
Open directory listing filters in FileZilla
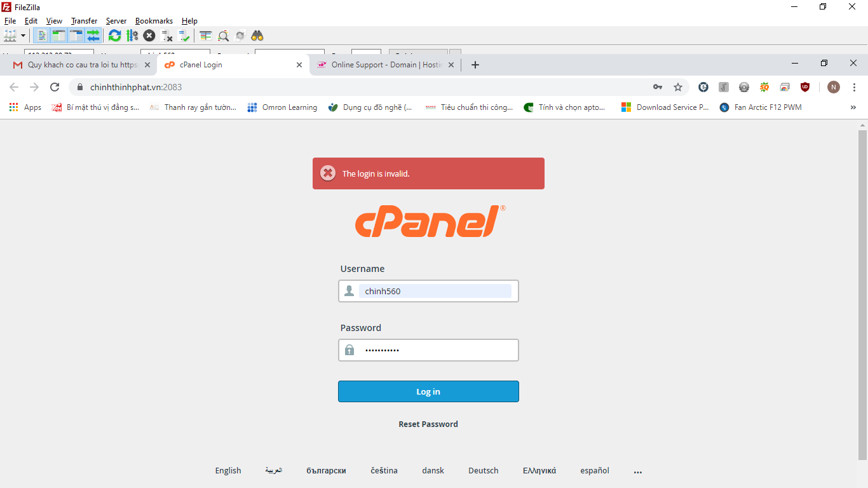pos(206,36)
